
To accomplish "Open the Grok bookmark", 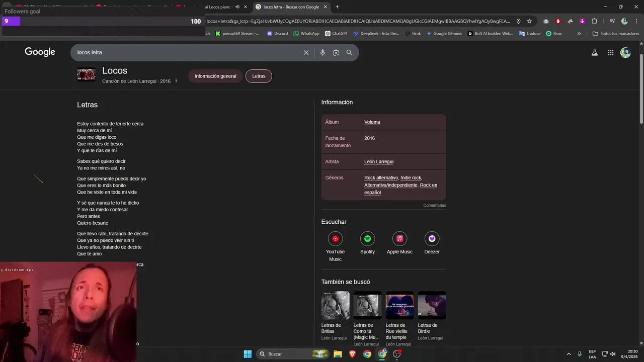I will click(x=413, y=34).
